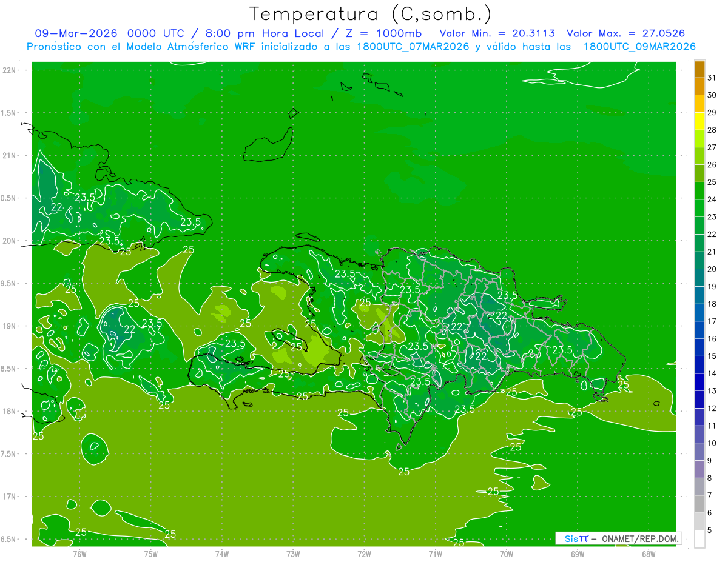Pick the blue swatch between legend values 16 and 17
This screenshot has width=728, height=562.
point(699,330)
